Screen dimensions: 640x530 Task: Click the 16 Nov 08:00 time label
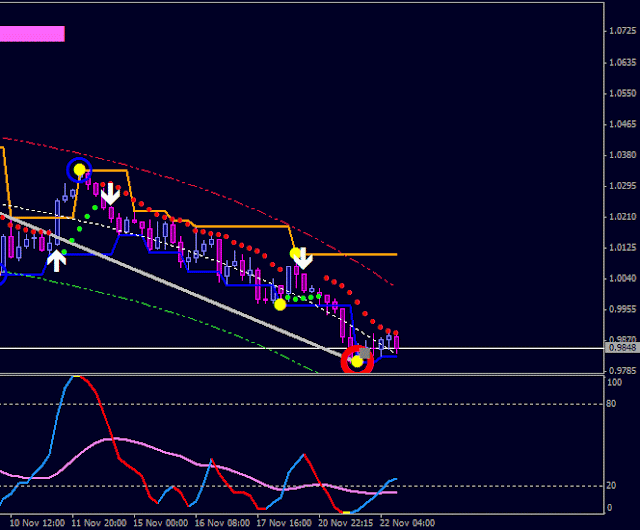[222, 523]
